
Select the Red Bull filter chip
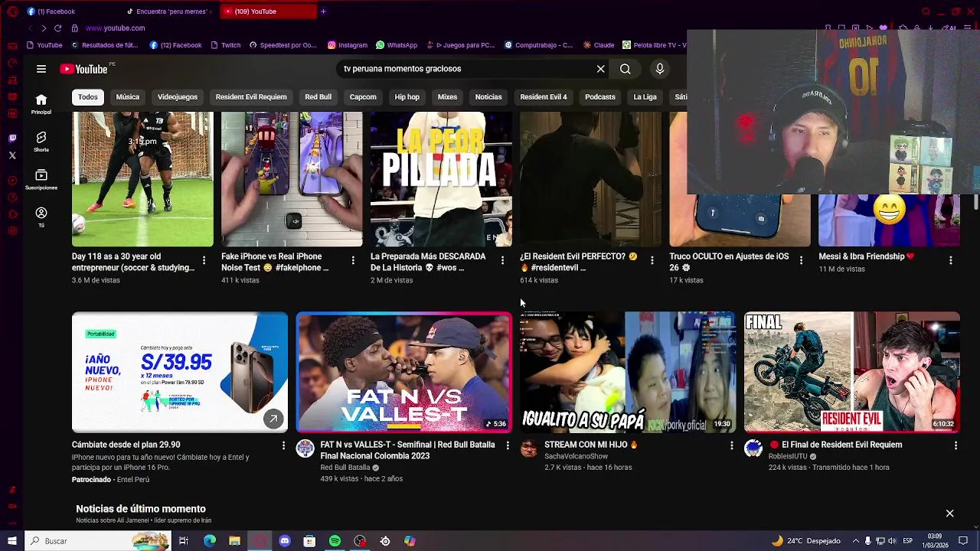point(318,97)
